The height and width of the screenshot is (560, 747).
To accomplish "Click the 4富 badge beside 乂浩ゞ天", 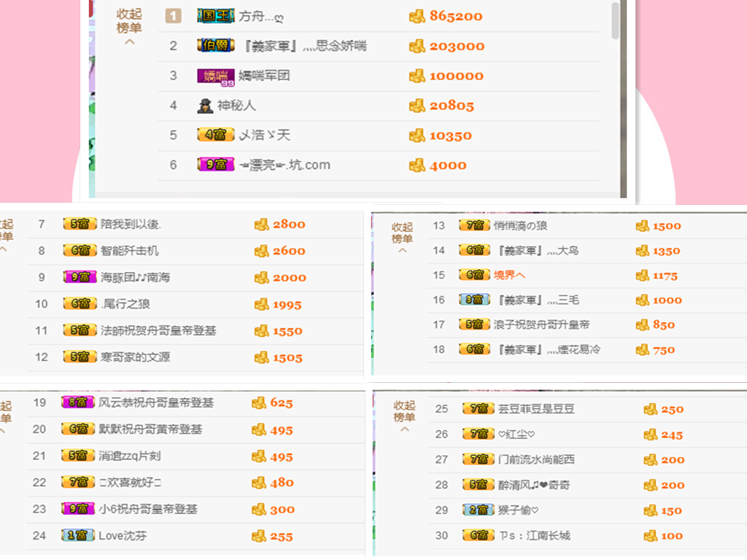I will coord(216,135).
